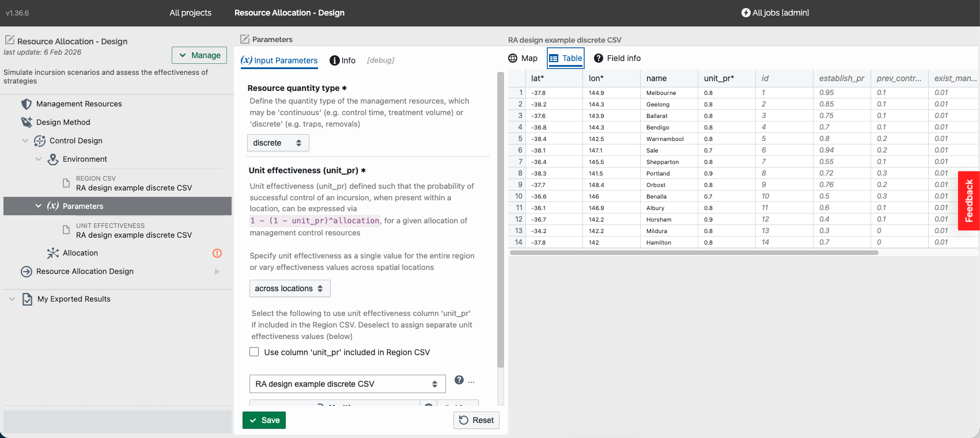This screenshot has width=980, height=438.
Task: Open the 'across locations' dropdown
Action: tap(290, 288)
